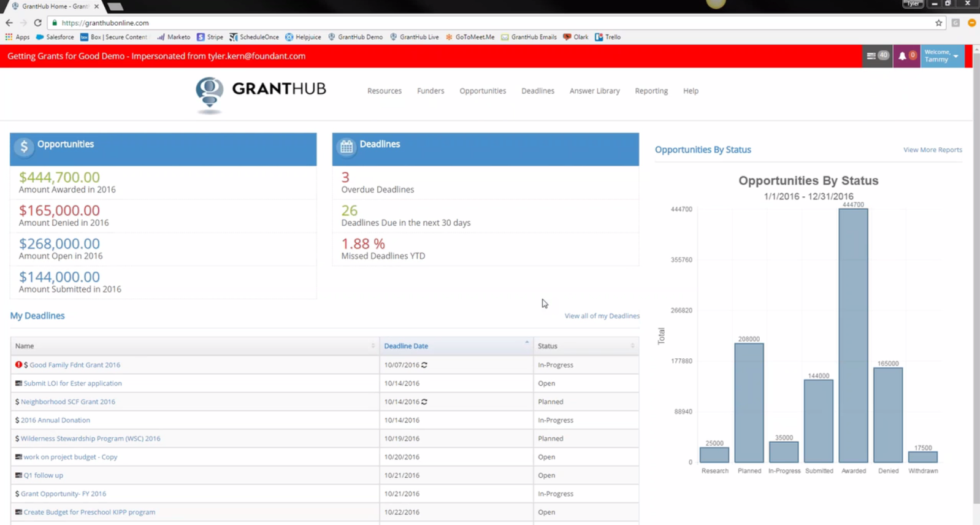
Task: Open the Resources menu
Action: 385,91
